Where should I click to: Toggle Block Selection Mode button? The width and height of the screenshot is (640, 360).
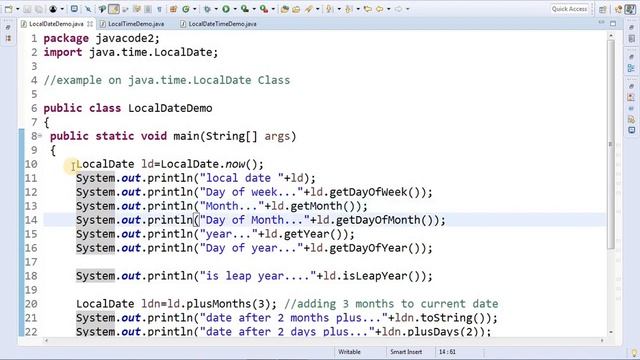[x=137, y=9]
